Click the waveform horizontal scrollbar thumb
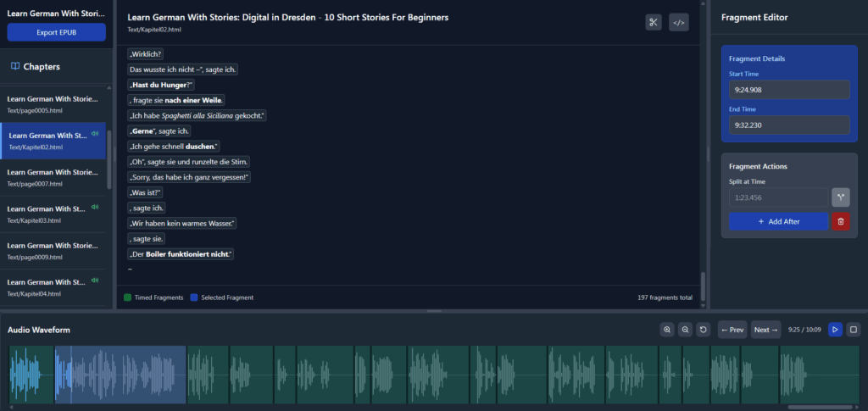 click(820, 407)
